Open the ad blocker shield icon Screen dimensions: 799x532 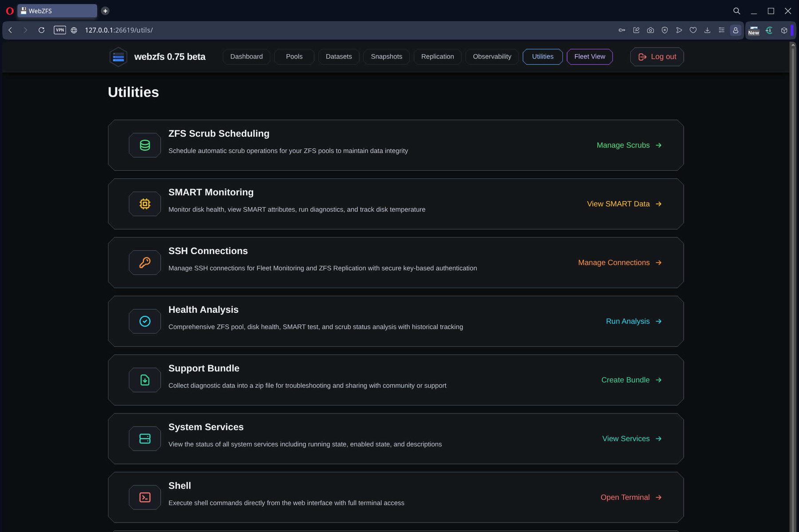click(665, 30)
